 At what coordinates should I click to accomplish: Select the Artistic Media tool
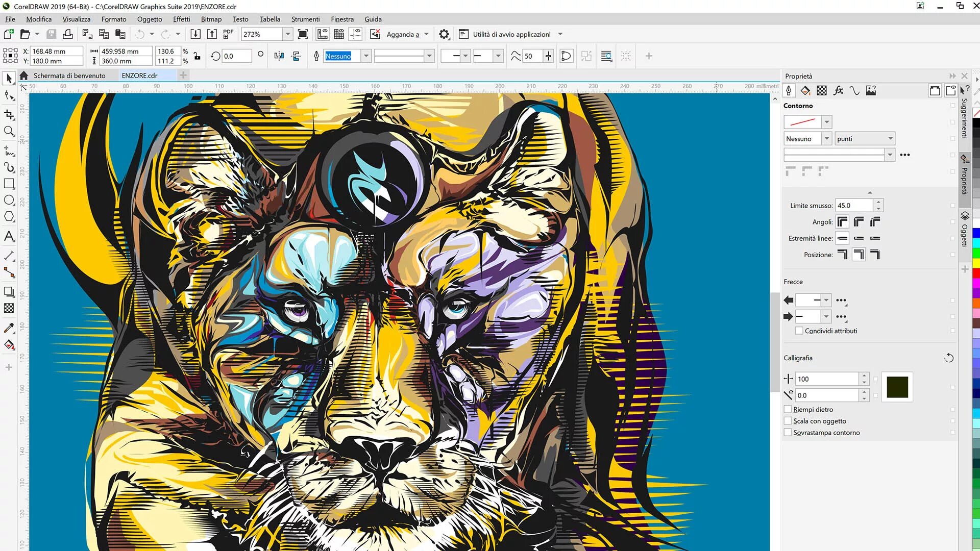(9, 167)
